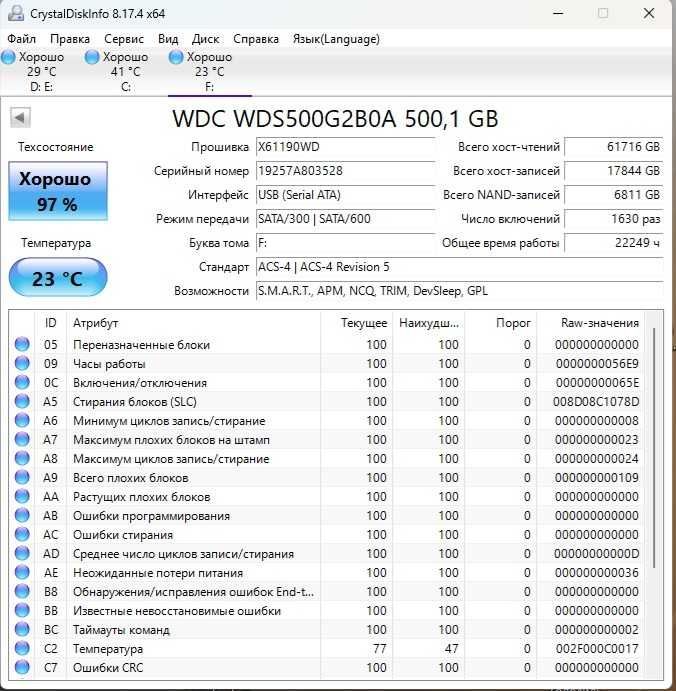Open the Файл menu
The image size is (676, 691).
click(22, 39)
